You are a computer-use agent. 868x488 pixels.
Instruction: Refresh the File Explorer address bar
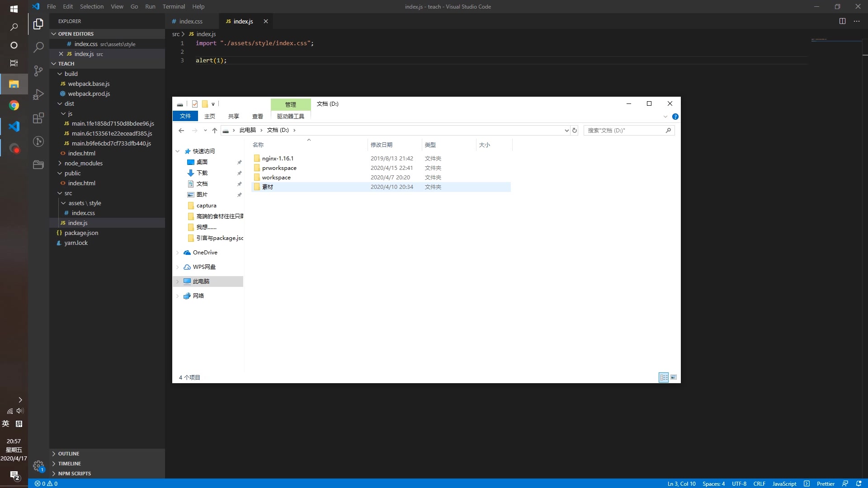pos(575,130)
